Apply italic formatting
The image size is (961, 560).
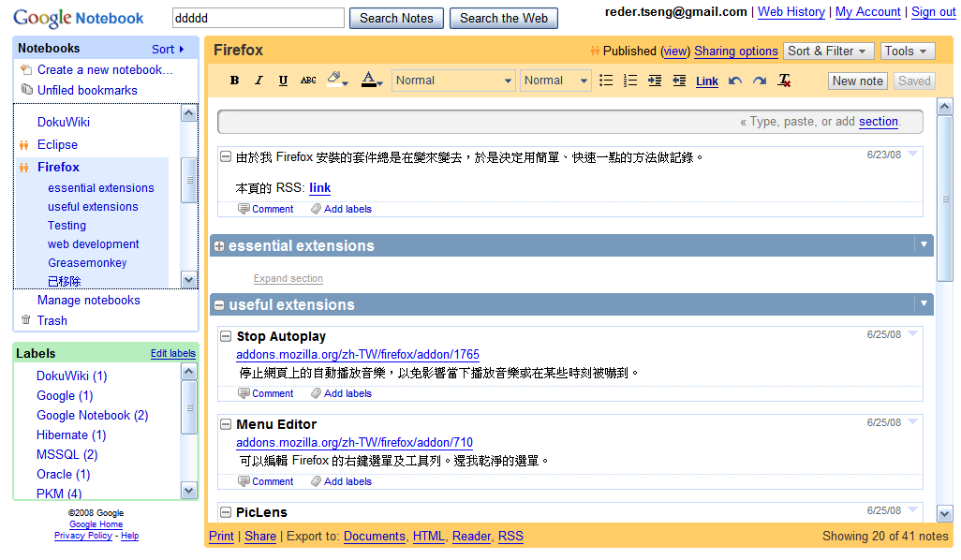[259, 81]
